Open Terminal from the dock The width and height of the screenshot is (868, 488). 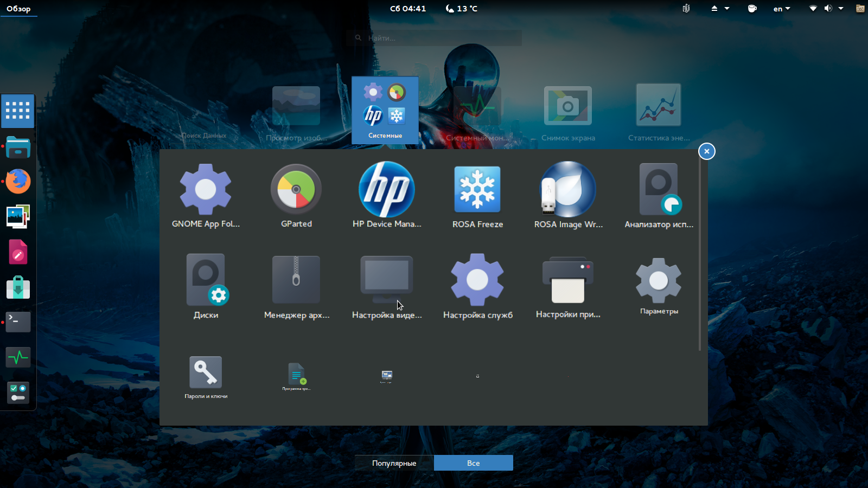18,322
